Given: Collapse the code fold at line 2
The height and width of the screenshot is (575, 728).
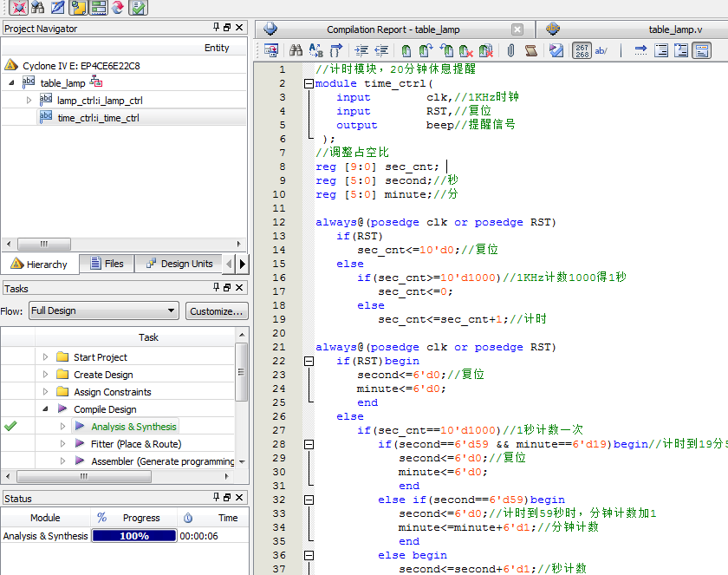Looking at the screenshot, I should (309, 83).
